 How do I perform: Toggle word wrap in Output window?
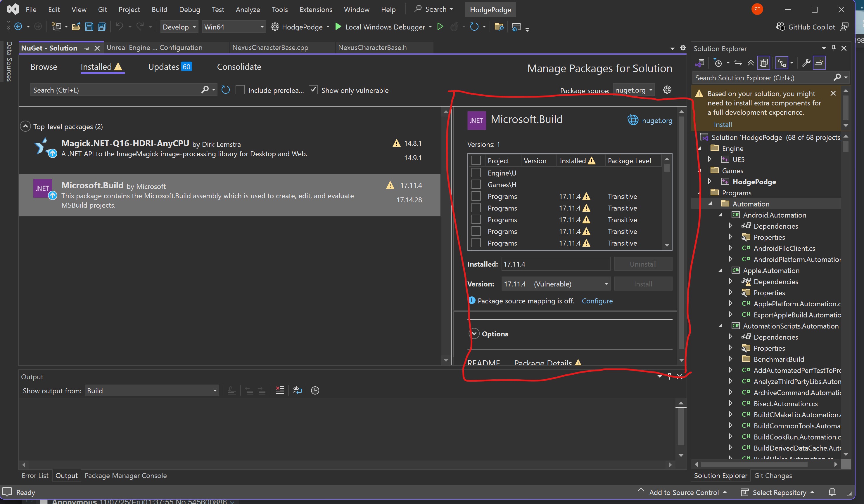click(297, 390)
